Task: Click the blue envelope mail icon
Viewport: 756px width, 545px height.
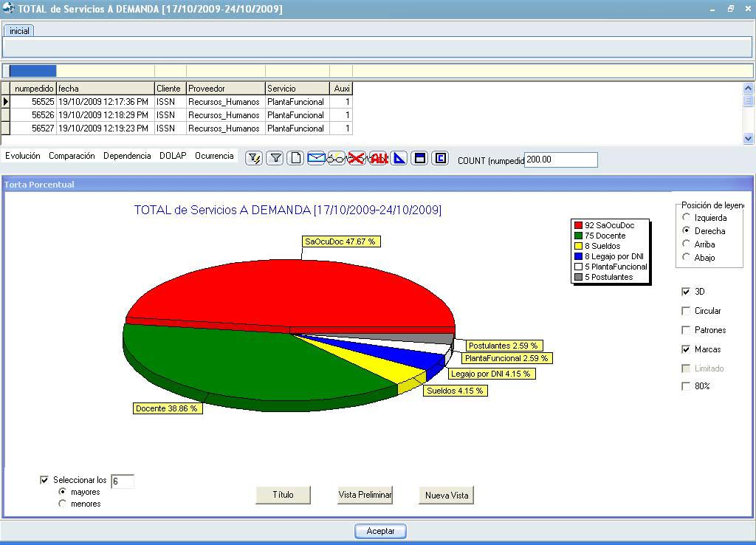Action: click(x=316, y=158)
